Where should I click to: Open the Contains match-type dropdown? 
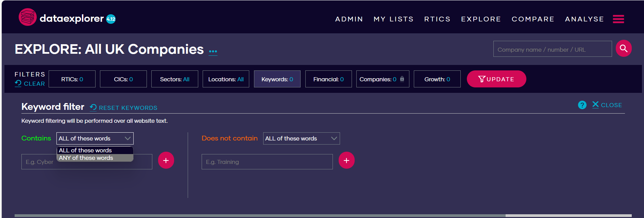click(95, 138)
